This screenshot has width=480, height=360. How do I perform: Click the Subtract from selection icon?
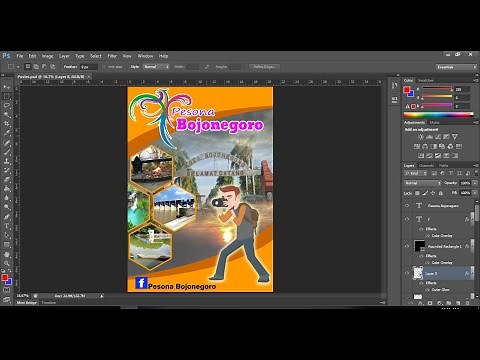44,67
